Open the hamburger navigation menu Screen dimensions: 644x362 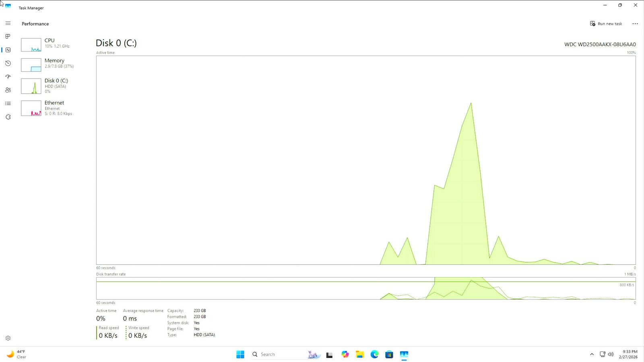coord(8,23)
